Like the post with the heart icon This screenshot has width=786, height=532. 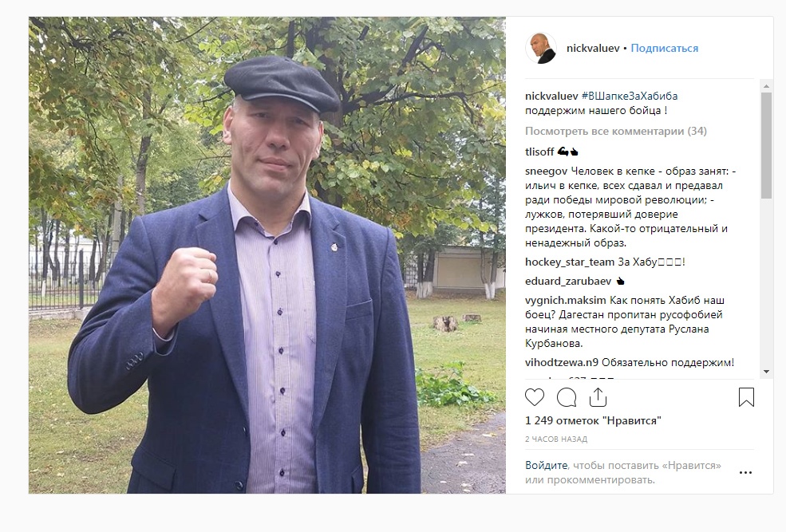(x=535, y=397)
